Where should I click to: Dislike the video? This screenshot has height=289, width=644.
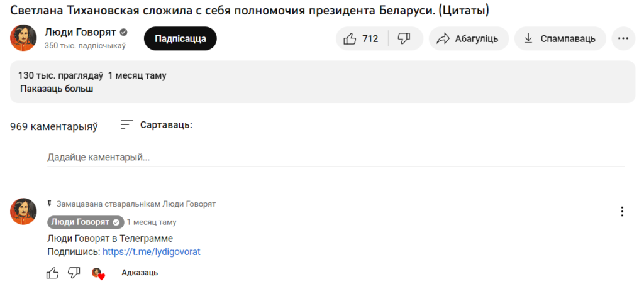404,38
